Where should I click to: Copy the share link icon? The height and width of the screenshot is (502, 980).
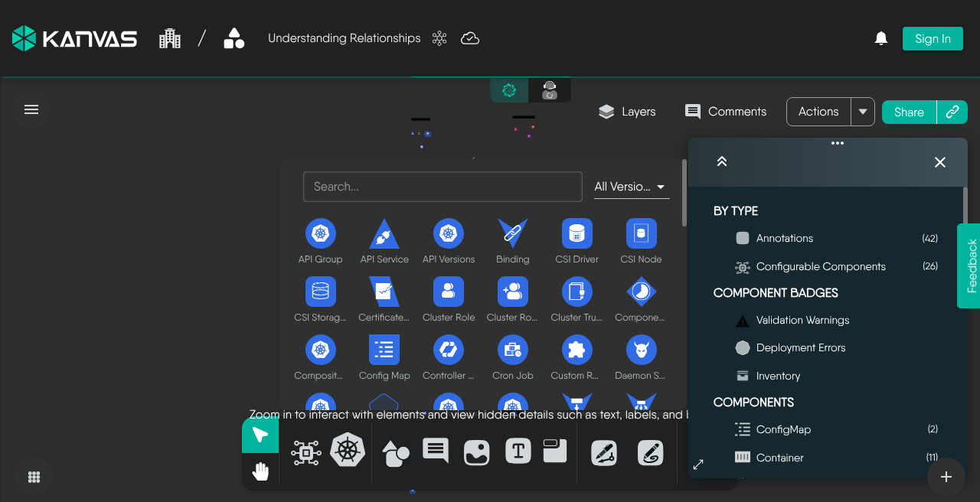[x=952, y=112]
